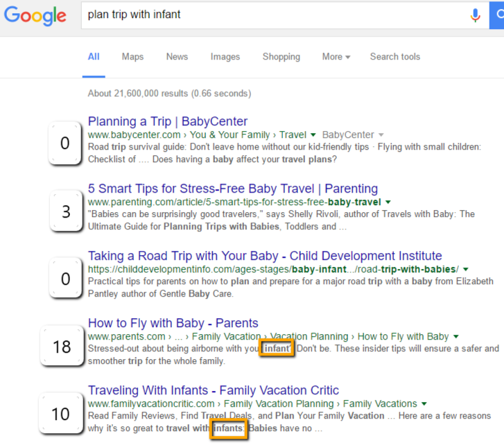The width and height of the screenshot is (504, 445).
Task: Open Planning a Trip | BabyCenter result
Action: coord(168,121)
